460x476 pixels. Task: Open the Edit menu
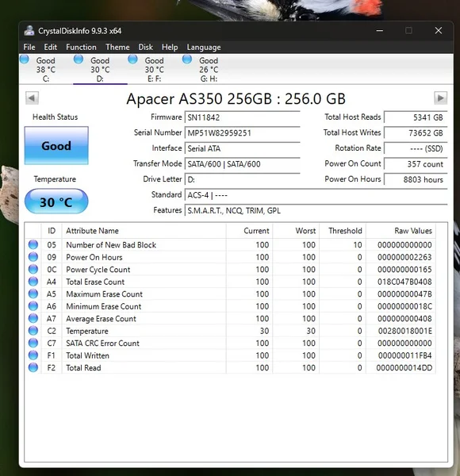51,48
